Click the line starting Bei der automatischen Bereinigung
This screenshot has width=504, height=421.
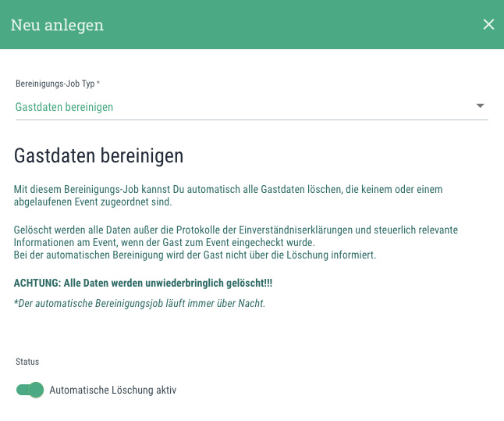pyautogui.click(x=195, y=255)
